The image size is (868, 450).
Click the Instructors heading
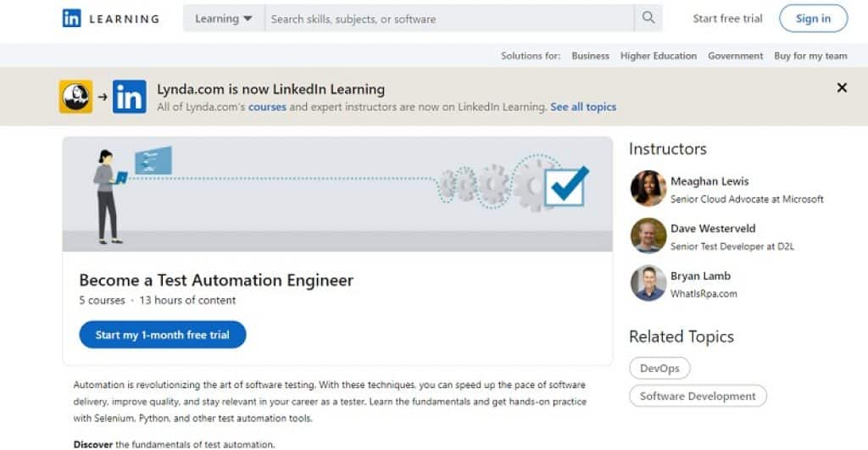(668, 149)
